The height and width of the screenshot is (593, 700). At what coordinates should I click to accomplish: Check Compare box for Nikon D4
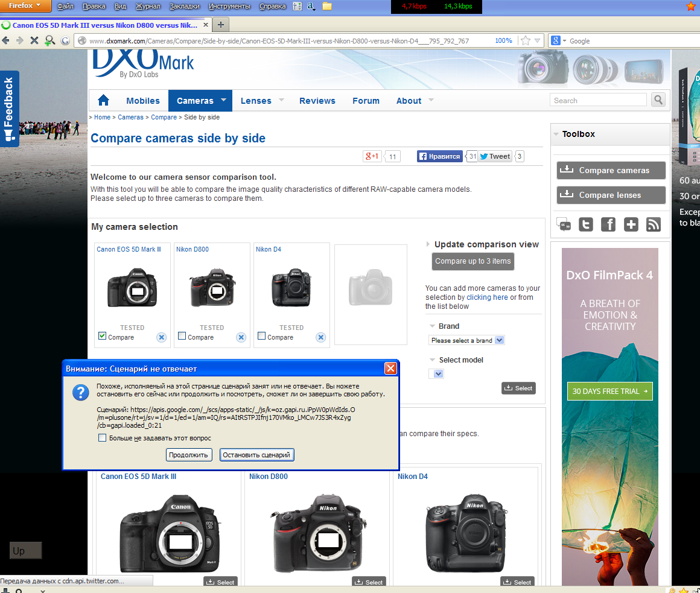262,336
